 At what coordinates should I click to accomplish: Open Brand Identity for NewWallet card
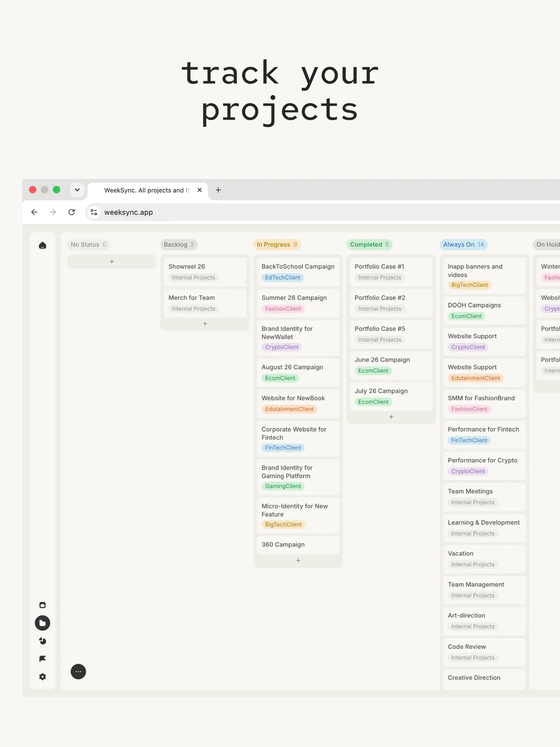pos(298,338)
